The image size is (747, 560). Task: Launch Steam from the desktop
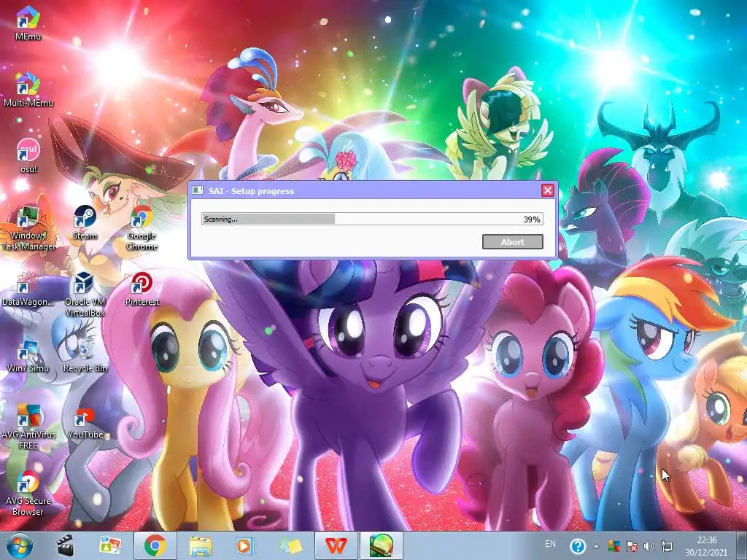[x=85, y=222]
